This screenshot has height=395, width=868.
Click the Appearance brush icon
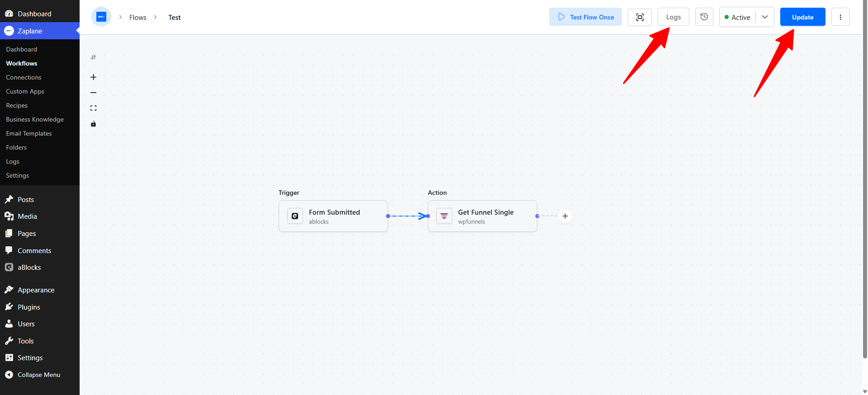[x=9, y=290]
